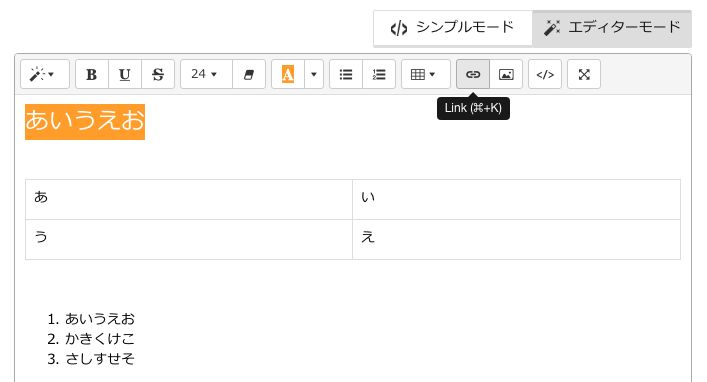Click the eraser remove-format icon

coord(249,74)
